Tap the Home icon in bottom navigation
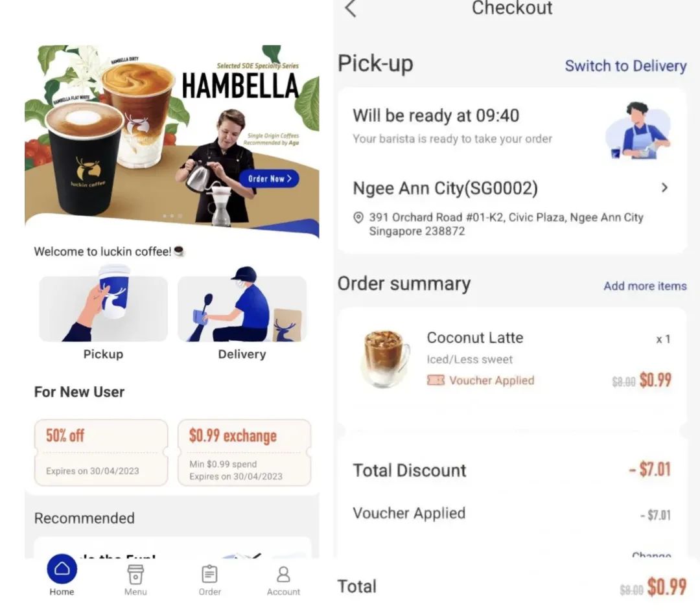The image size is (700, 611). 62,569
